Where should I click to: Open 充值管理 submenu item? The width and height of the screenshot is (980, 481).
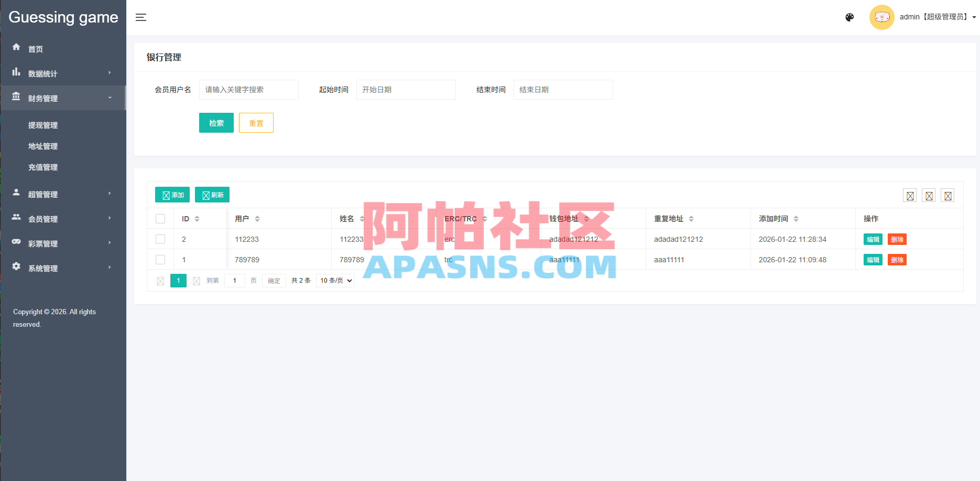click(43, 167)
